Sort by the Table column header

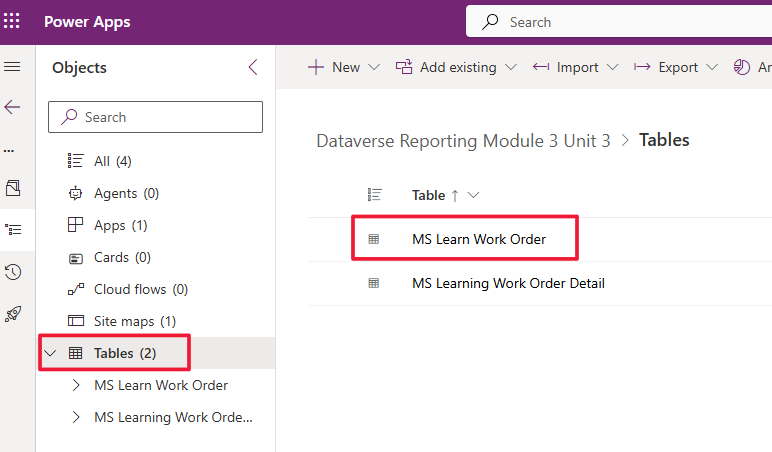[428, 195]
